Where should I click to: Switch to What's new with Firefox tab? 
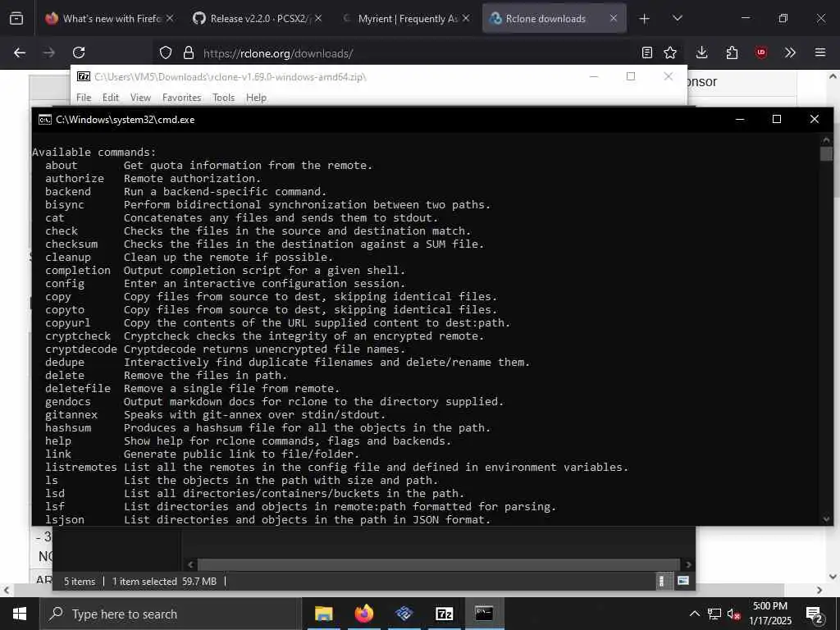pyautogui.click(x=110, y=18)
